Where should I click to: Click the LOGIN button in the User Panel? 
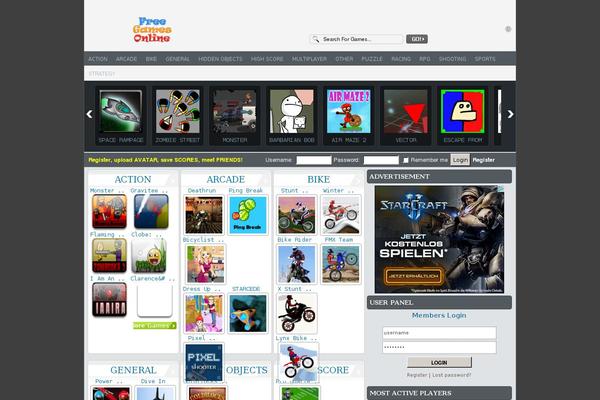point(439,362)
